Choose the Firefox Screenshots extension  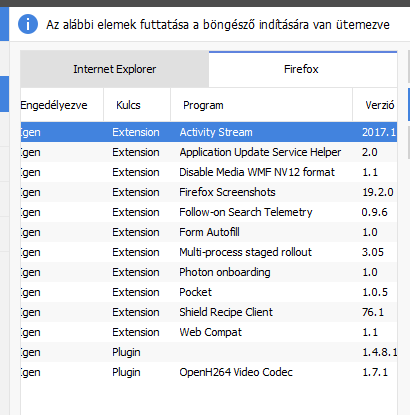209,192
